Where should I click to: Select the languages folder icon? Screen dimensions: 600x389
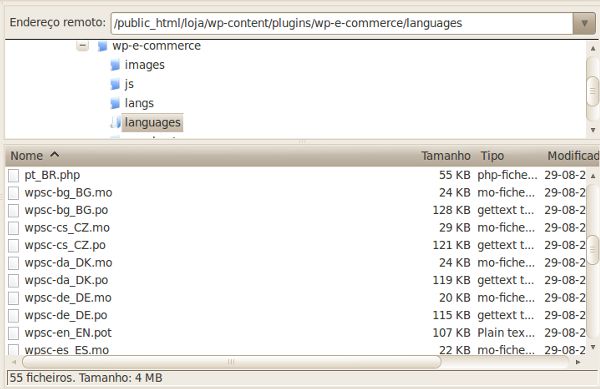[115, 122]
